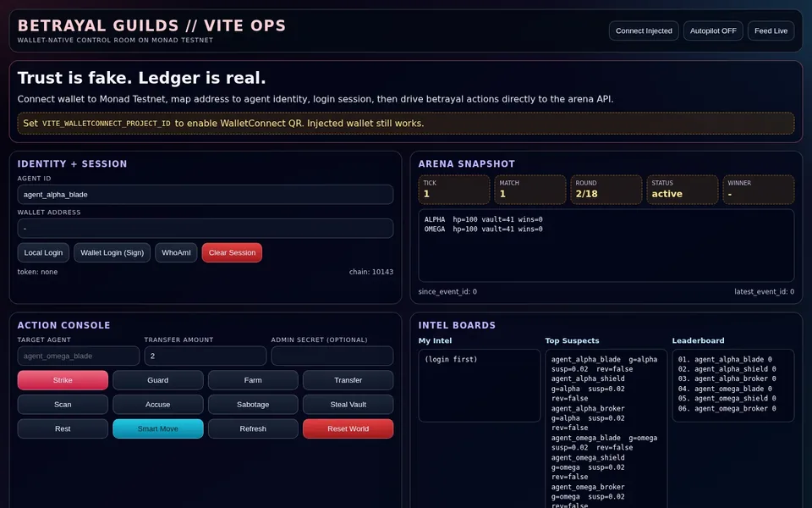812x508 pixels.
Task: Click the Transfer Amount input
Action: 205,356
